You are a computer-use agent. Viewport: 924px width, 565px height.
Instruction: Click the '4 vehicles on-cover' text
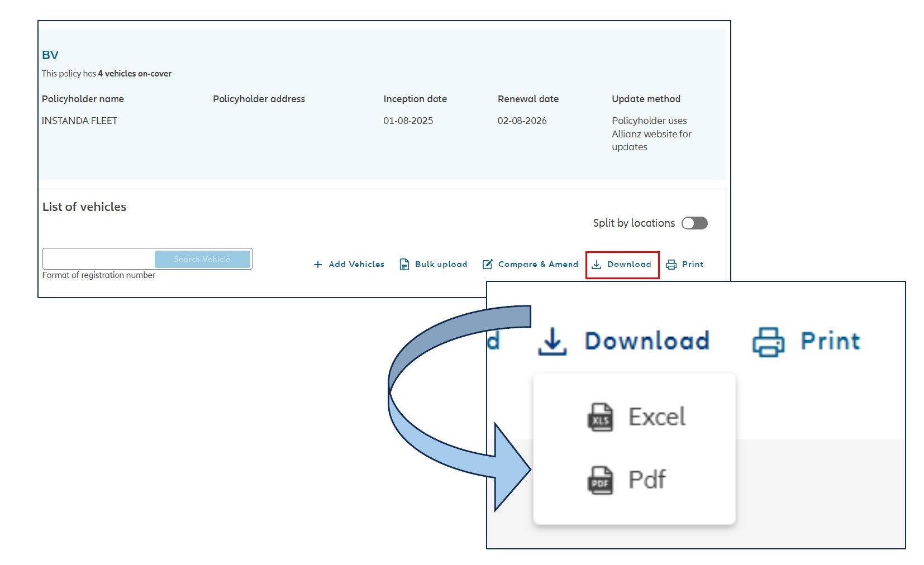click(x=135, y=74)
